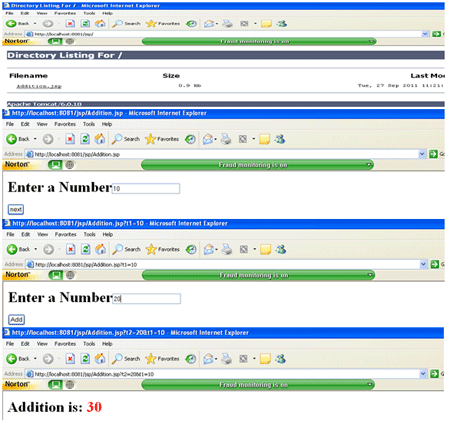Viewport: 450px width, 431px height.
Task: Click Favorites star in the Directory Listing window
Action: coord(151,24)
